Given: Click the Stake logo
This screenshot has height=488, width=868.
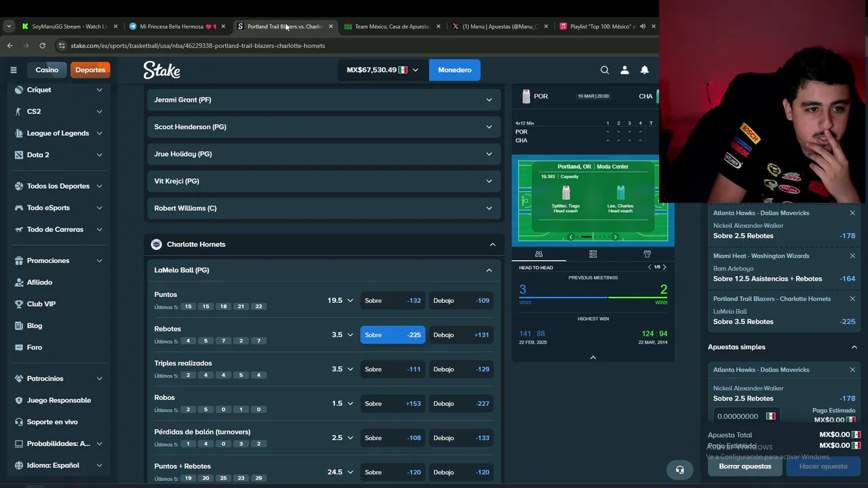Looking at the screenshot, I should click(161, 70).
